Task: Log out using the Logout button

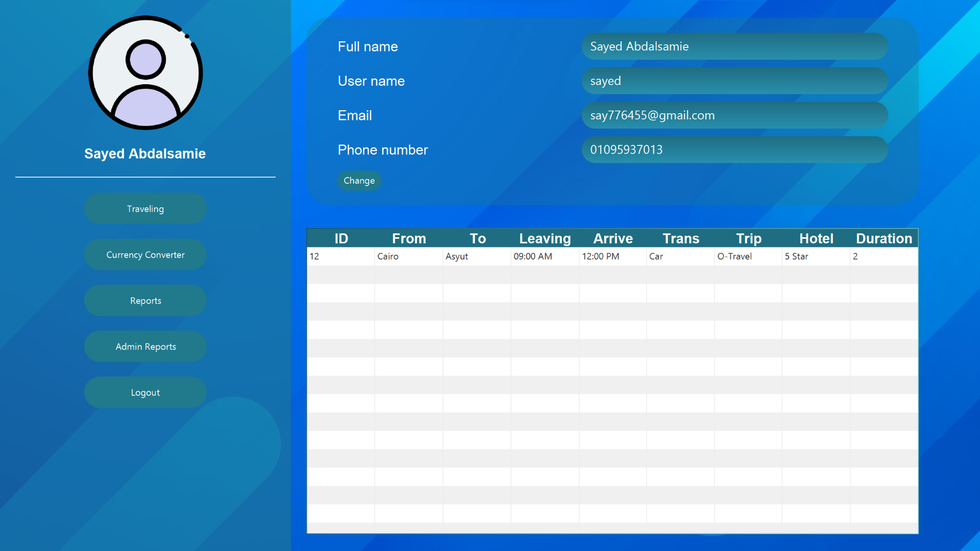Action: tap(145, 392)
